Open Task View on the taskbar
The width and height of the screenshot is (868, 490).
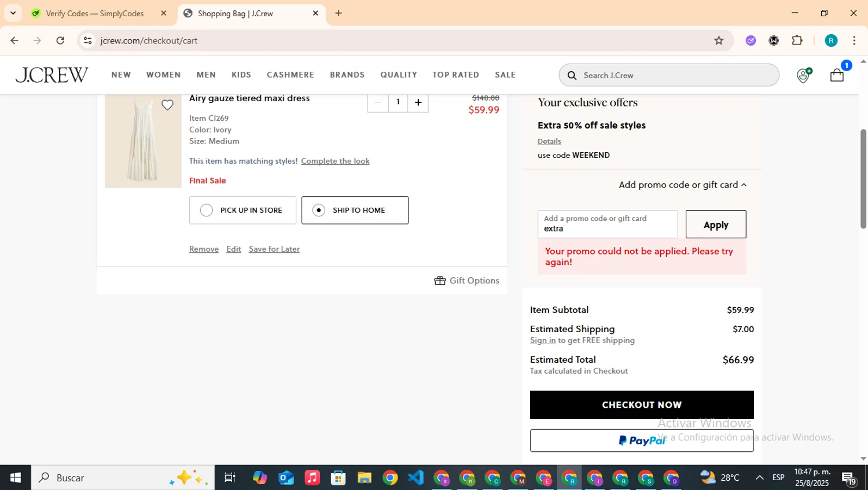(x=230, y=478)
